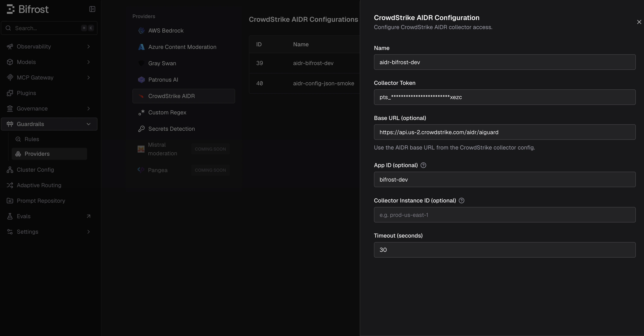
Task: Click the Models cube icon
Action: coord(10,62)
